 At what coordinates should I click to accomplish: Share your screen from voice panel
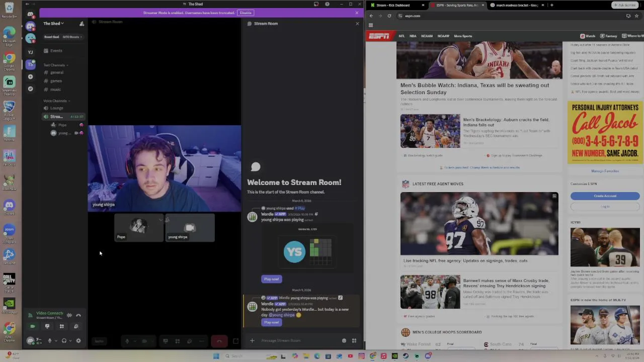pos(47,326)
